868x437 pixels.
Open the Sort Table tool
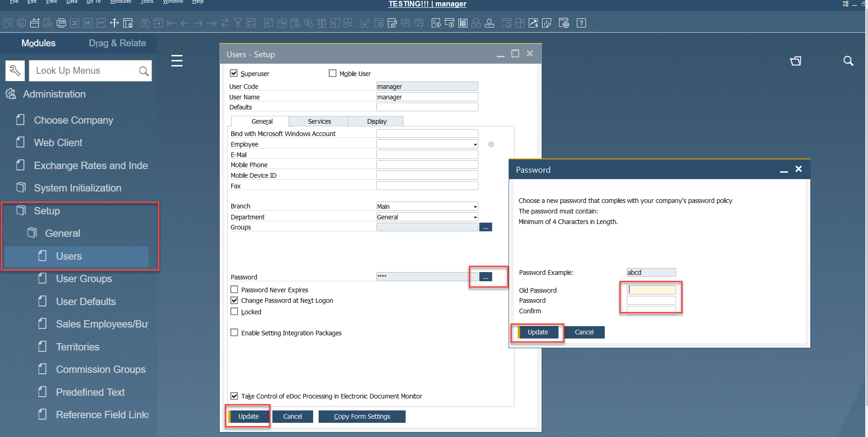251,23
